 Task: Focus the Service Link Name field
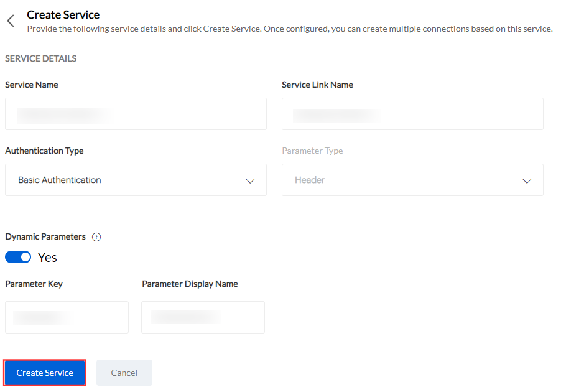click(412, 114)
